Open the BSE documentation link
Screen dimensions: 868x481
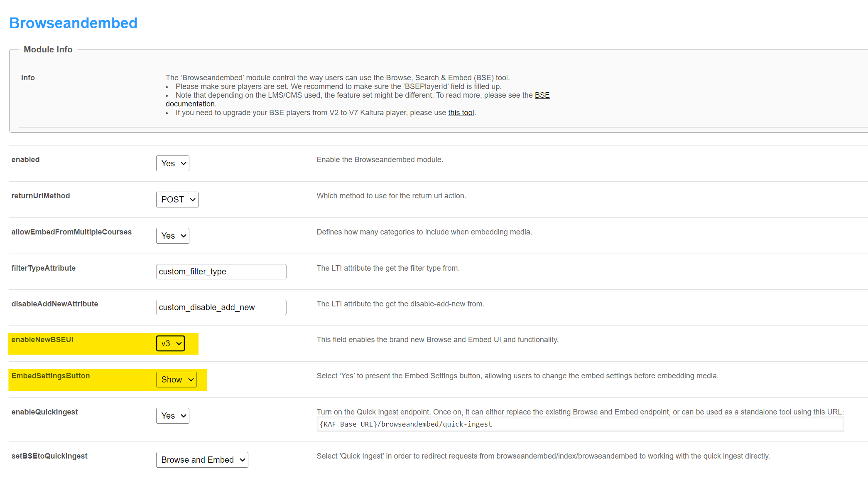point(542,95)
